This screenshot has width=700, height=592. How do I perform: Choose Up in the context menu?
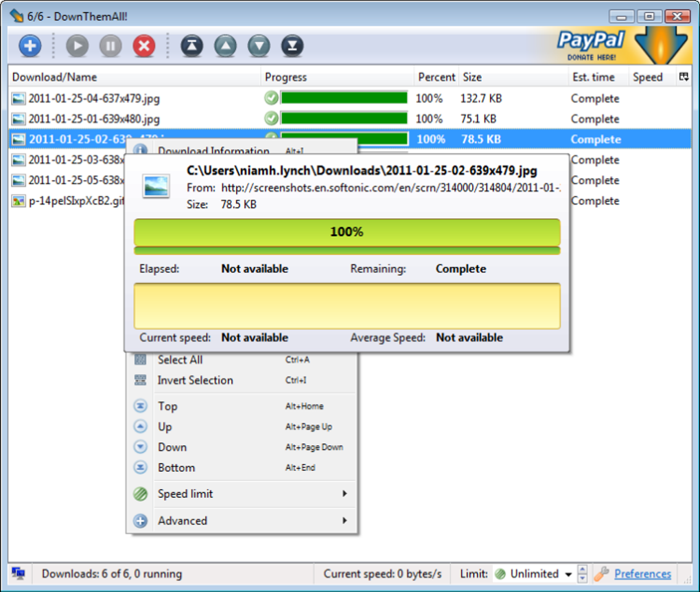pos(241,426)
